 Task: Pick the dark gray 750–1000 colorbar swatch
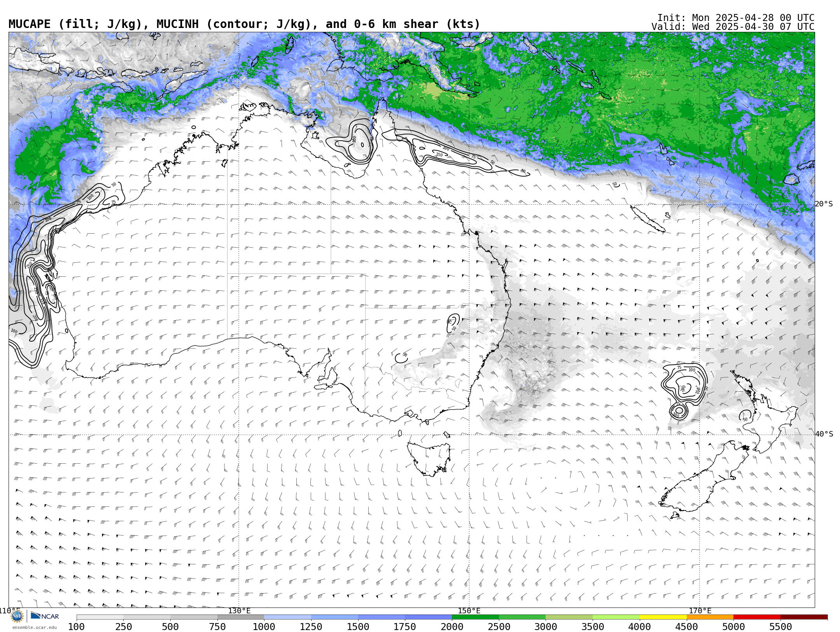(241, 617)
